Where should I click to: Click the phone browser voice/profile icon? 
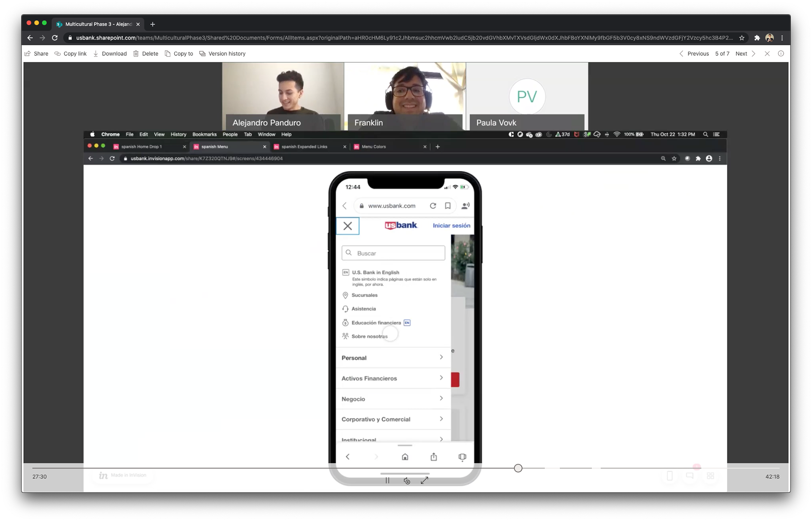click(x=465, y=206)
